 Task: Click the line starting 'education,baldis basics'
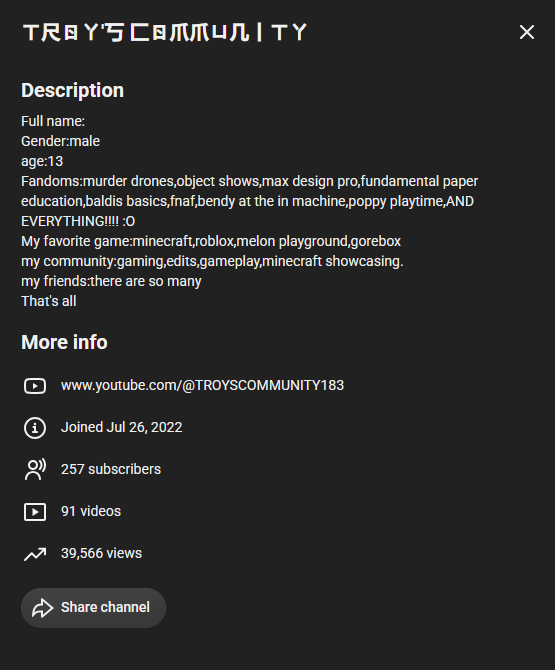pyautogui.click(x=247, y=201)
